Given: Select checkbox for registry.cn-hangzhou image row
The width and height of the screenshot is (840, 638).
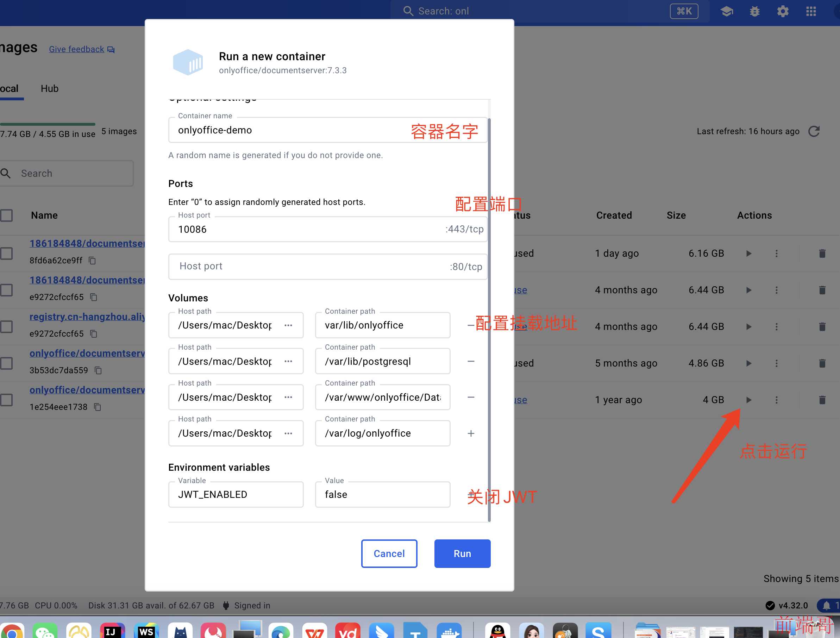Looking at the screenshot, I should point(6,327).
